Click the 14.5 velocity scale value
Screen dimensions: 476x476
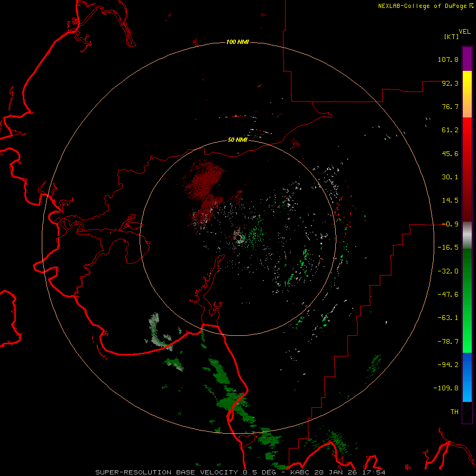pos(450,200)
